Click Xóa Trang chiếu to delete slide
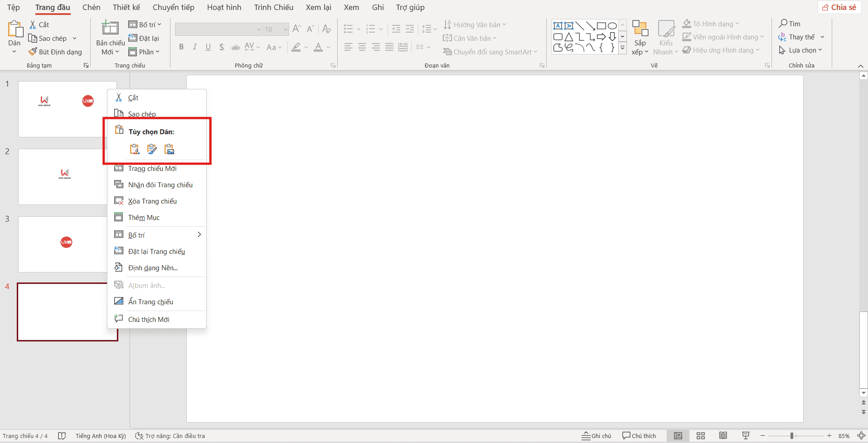The image size is (868, 443). coord(152,201)
